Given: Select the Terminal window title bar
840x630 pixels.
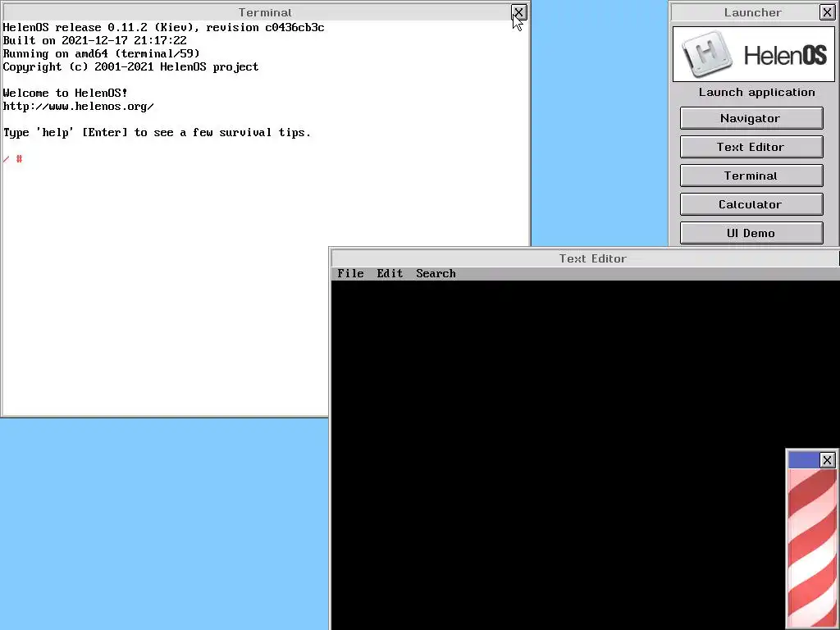Looking at the screenshot, I should coord(257,11).
